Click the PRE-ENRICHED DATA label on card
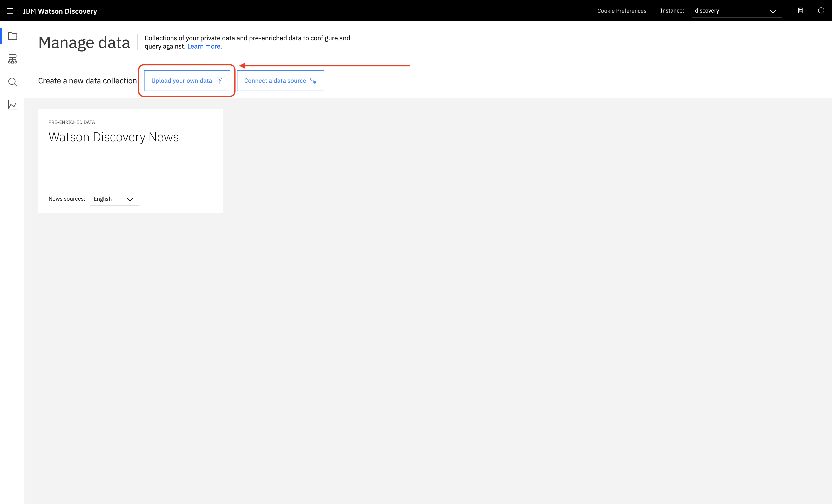Image resolution: width=832 pixels, height=504 pixels. pos(71,122)
